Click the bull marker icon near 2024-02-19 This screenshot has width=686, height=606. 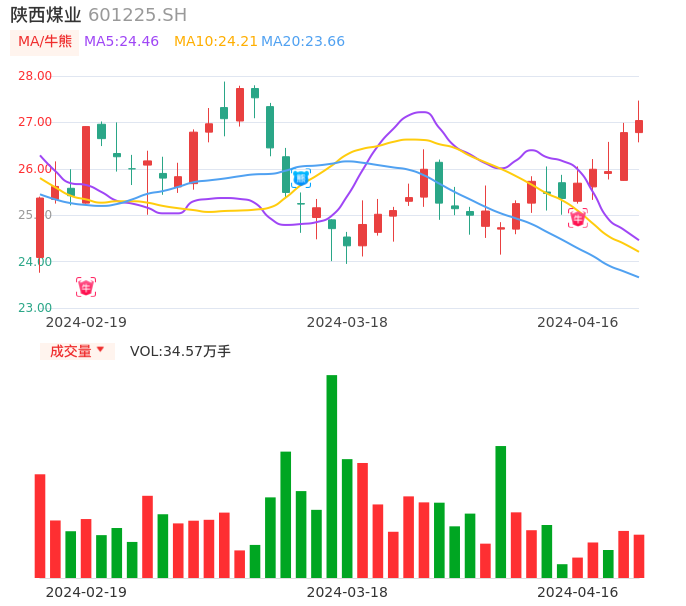pos(86,287)
